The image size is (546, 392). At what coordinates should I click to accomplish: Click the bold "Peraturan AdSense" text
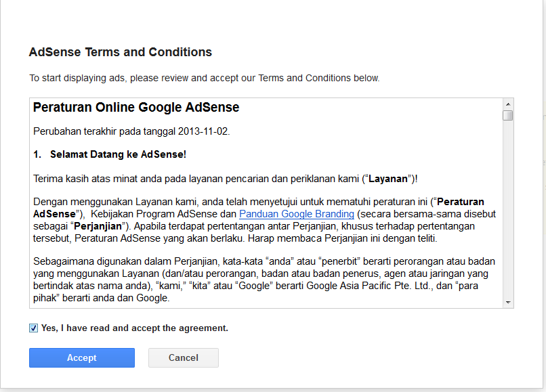point(461,201)
